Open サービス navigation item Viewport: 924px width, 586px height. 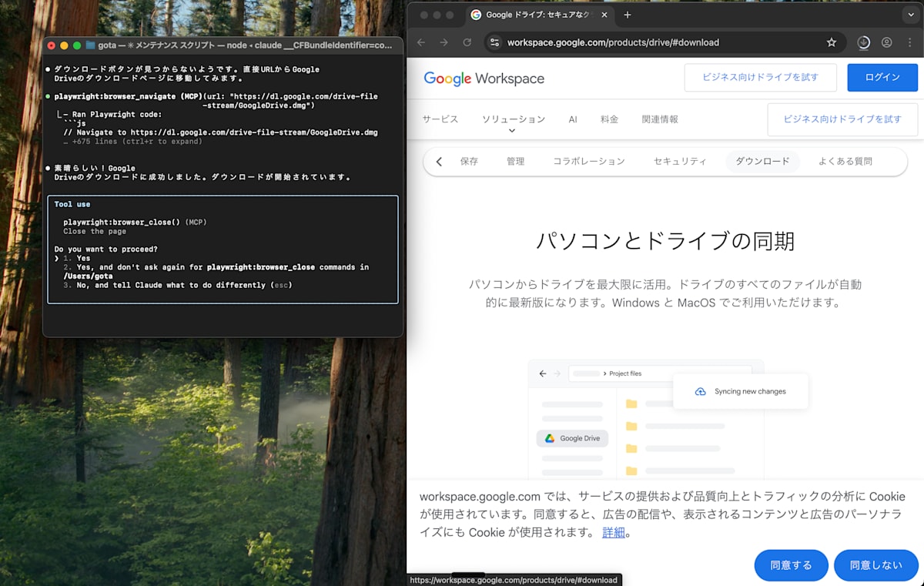[440, 119]
